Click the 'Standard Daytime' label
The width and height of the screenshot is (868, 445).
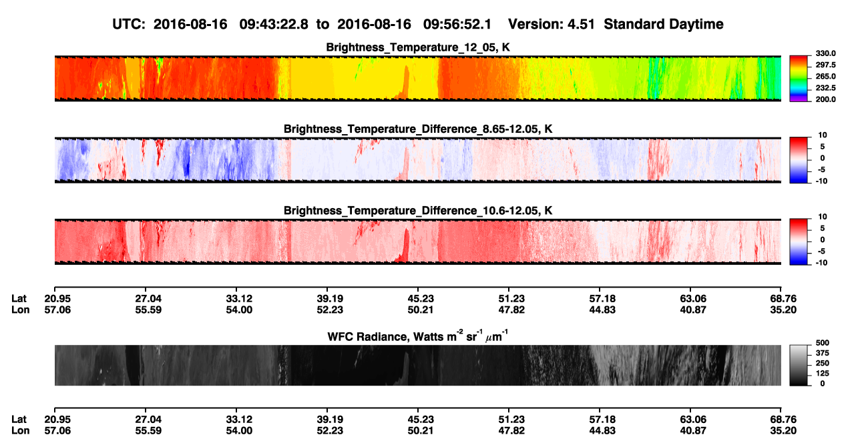point(663,25)
